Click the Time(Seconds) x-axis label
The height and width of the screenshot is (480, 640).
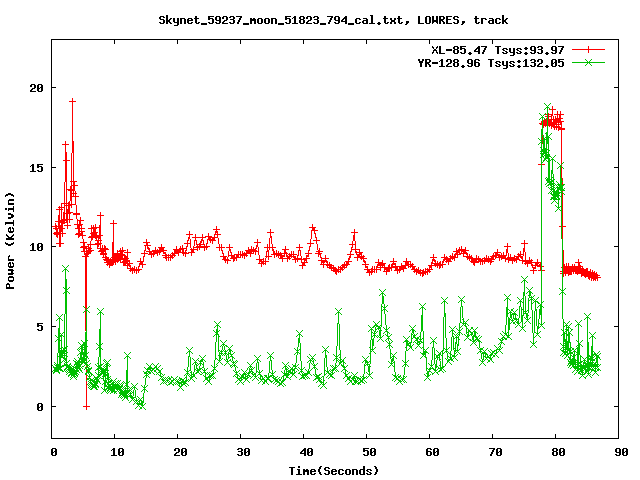tap(333, 471)
